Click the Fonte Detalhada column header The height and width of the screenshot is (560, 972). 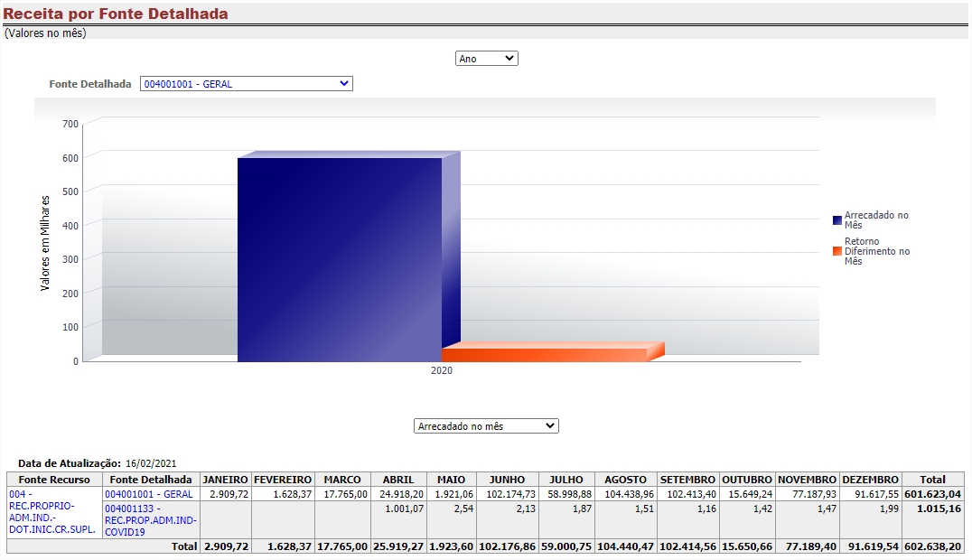[149, 480]
